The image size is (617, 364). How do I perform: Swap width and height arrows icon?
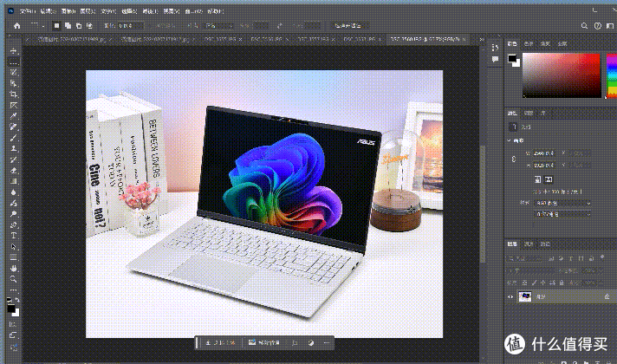(279, 26)
